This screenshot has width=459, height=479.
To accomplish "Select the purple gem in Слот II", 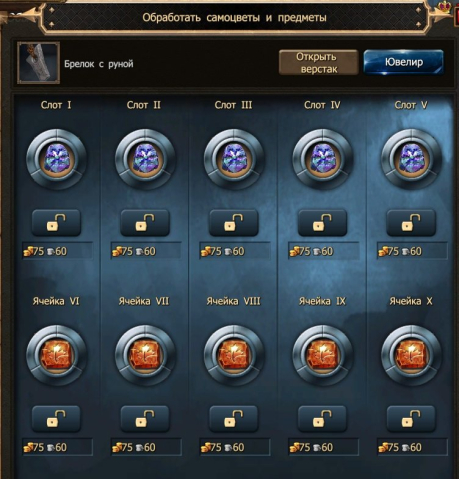I will point(145,159).
